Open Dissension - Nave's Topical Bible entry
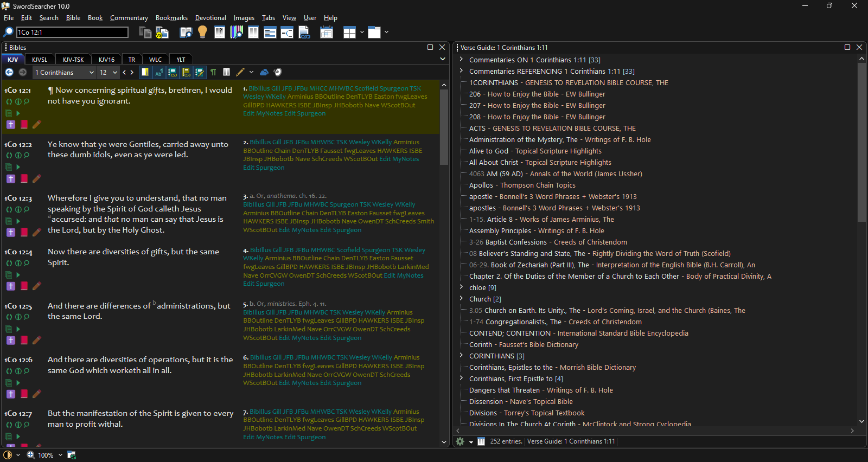868x462 pixels. click(521, 402)
